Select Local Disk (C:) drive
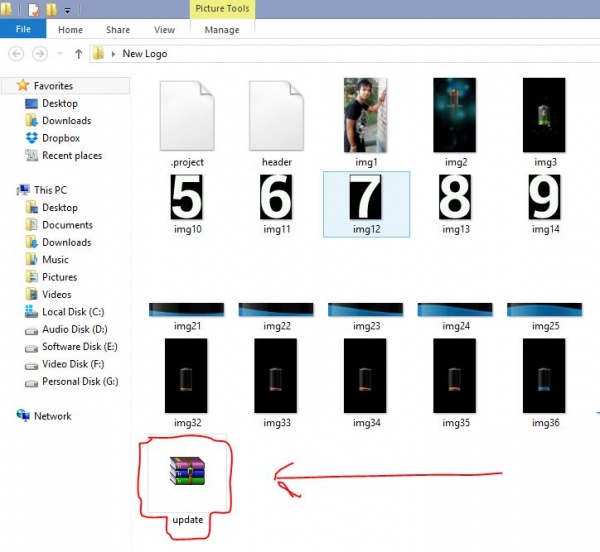The height and width of the screenshot is (552, 600). [73, 312]
